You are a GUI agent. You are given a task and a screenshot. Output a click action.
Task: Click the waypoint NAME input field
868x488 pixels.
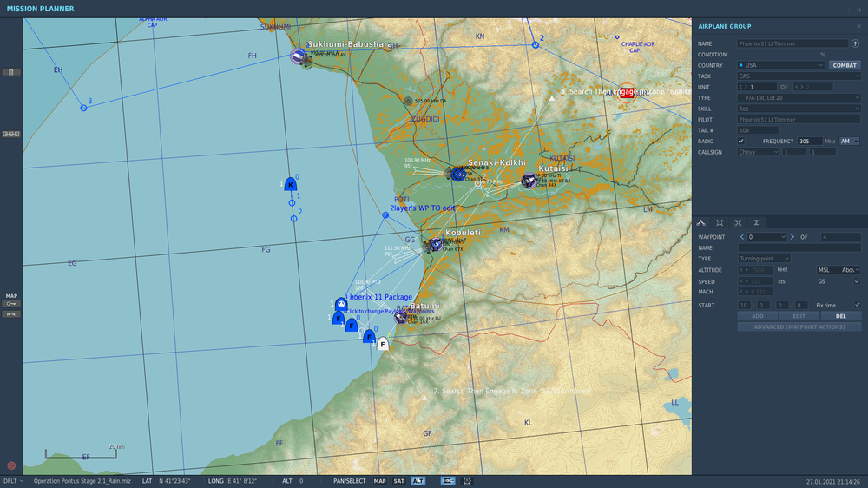799,247
